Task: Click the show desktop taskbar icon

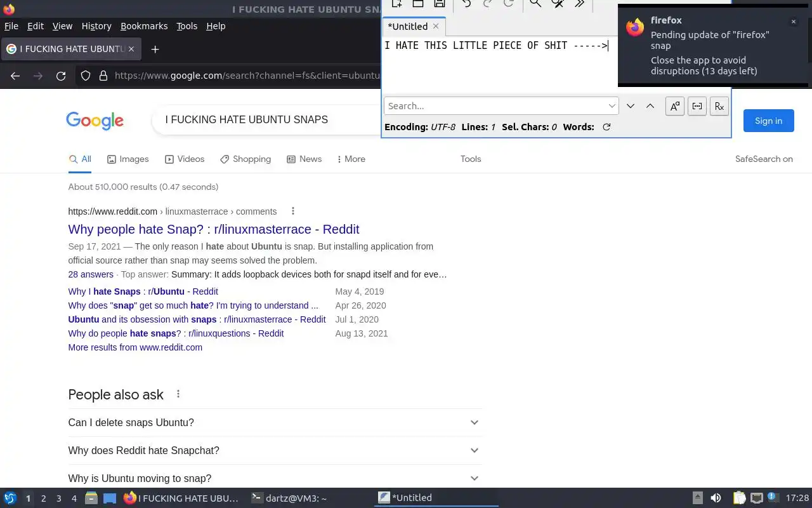Action: (x=110, y=498)
